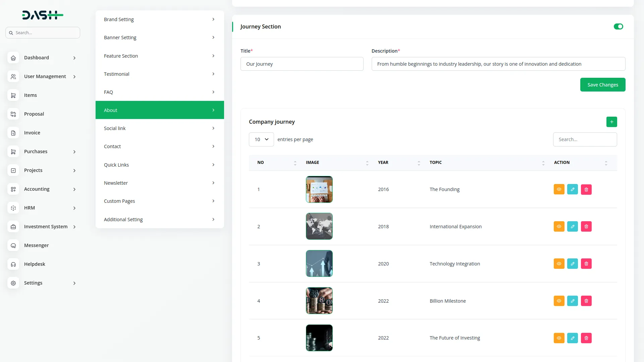Click the green plus add journey button

click(611, 122)
